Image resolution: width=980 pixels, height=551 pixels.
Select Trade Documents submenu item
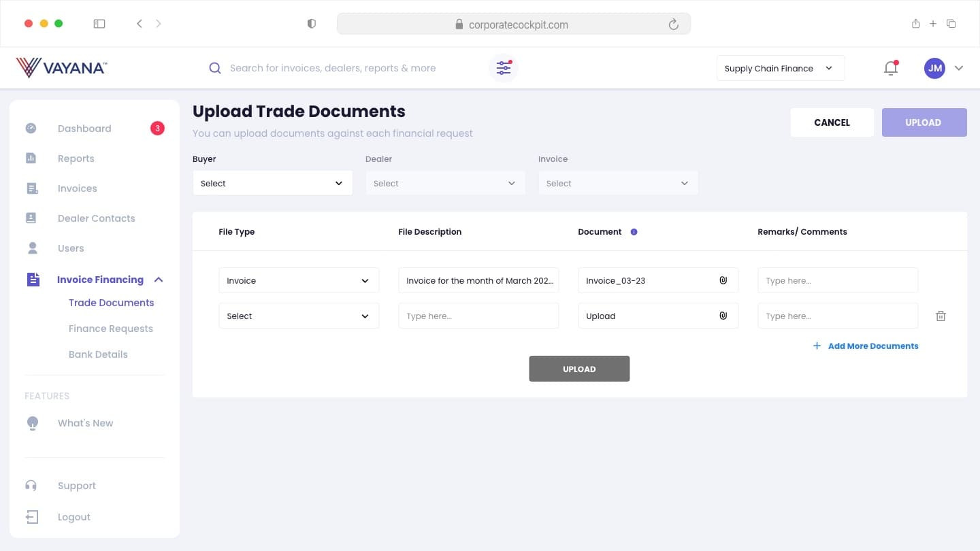tap(112, 303)
